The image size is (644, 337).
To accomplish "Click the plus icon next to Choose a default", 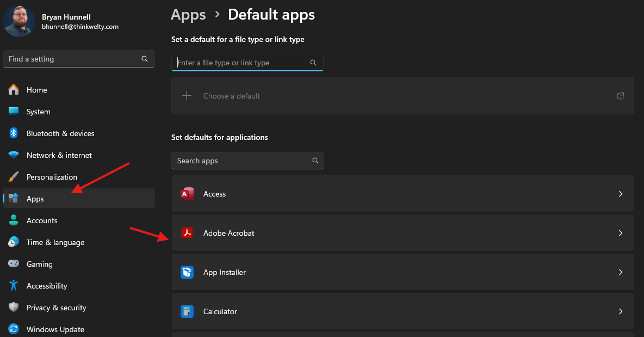I will [187, 96].
